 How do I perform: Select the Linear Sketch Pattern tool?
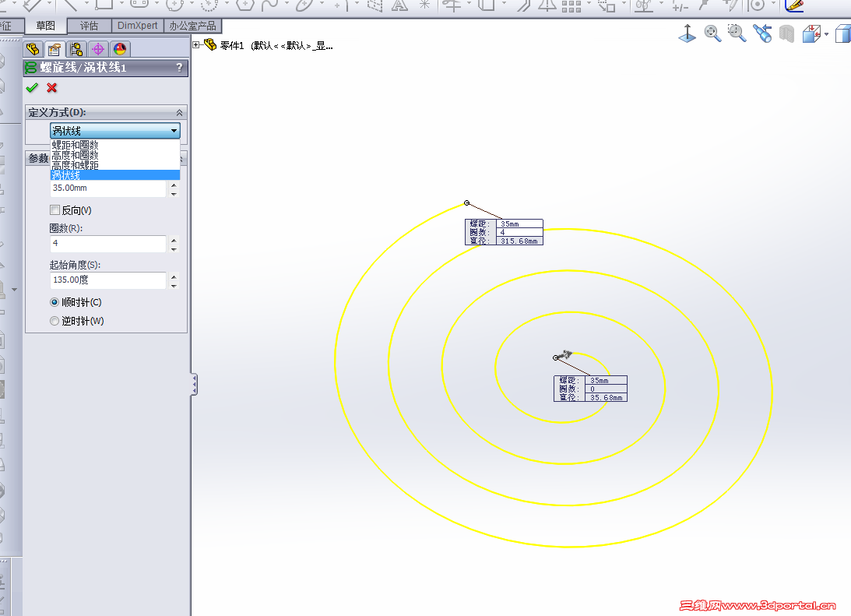[571, 6]
